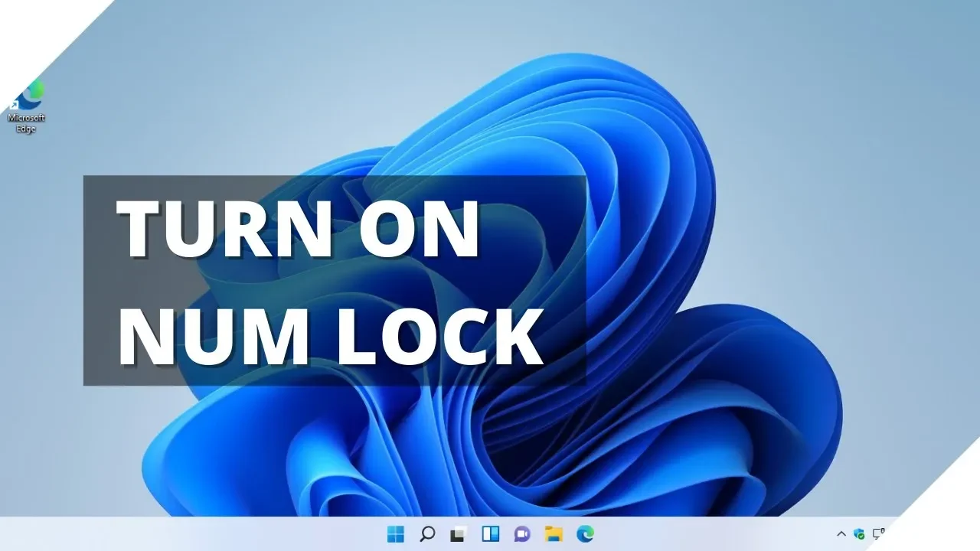Viewport: 980px width, 551px height.
Task: Click Windows Security shield tray icon
Action: [859, 534]
